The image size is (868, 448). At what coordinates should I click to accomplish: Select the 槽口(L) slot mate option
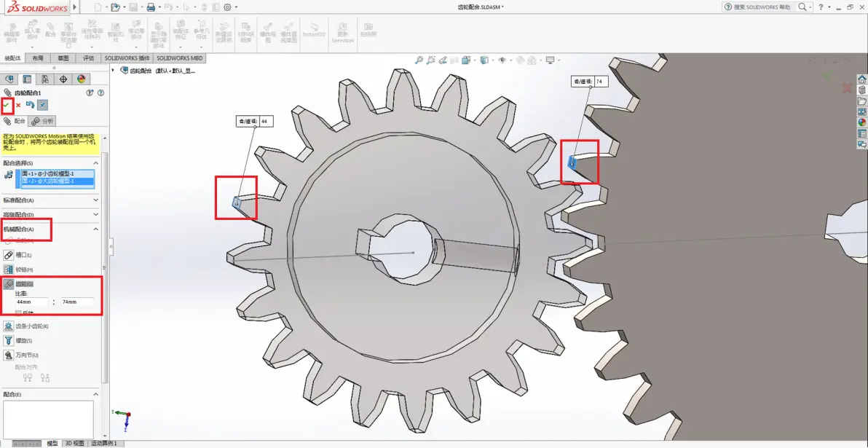point(17,255)
